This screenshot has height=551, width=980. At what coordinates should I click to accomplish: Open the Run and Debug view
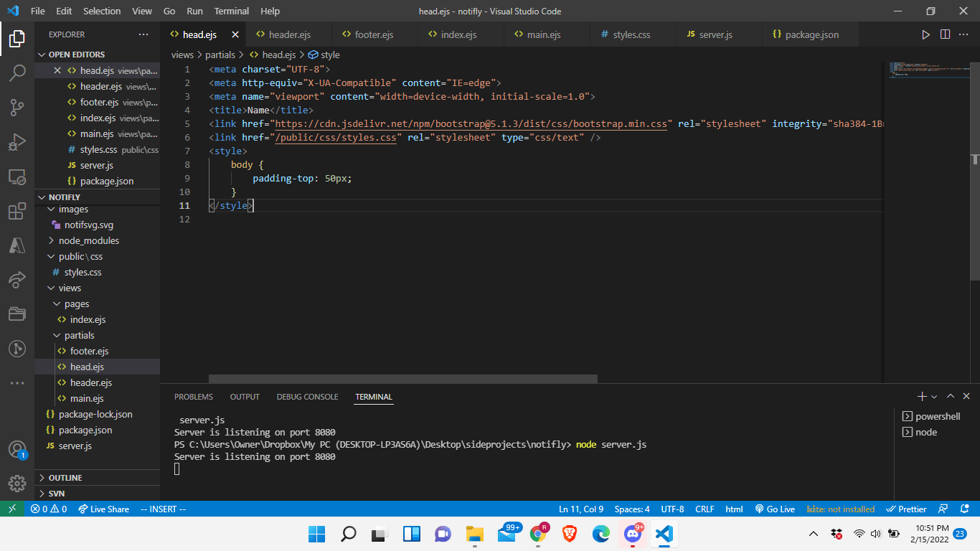17,142
